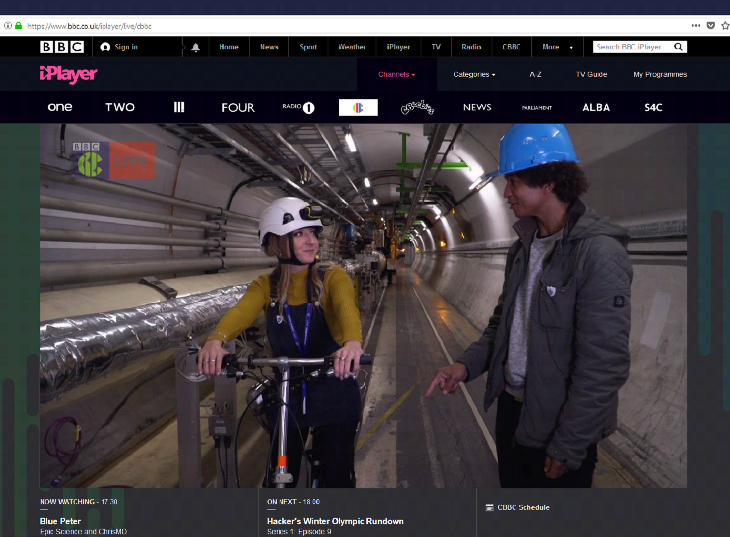Viewport: 730px width, 537px height.
Task: Select the BBC Parliament channel logo
Action: point(537,108)
